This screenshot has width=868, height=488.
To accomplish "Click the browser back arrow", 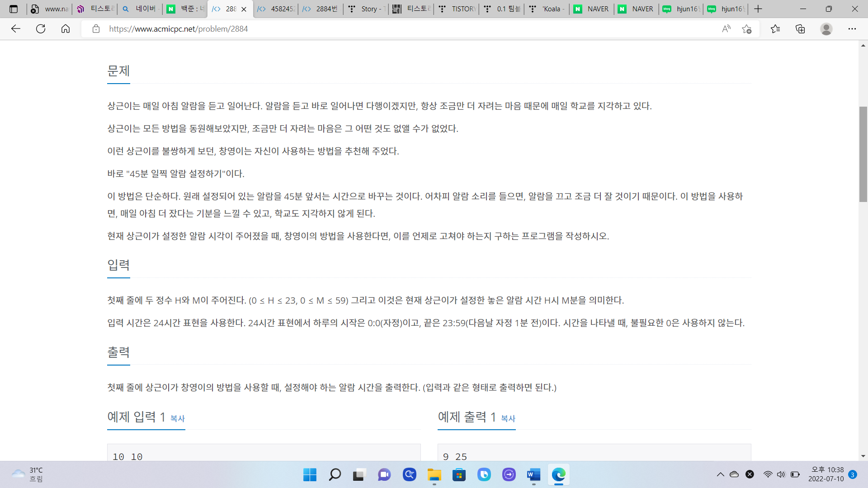I will click(16, 29).
